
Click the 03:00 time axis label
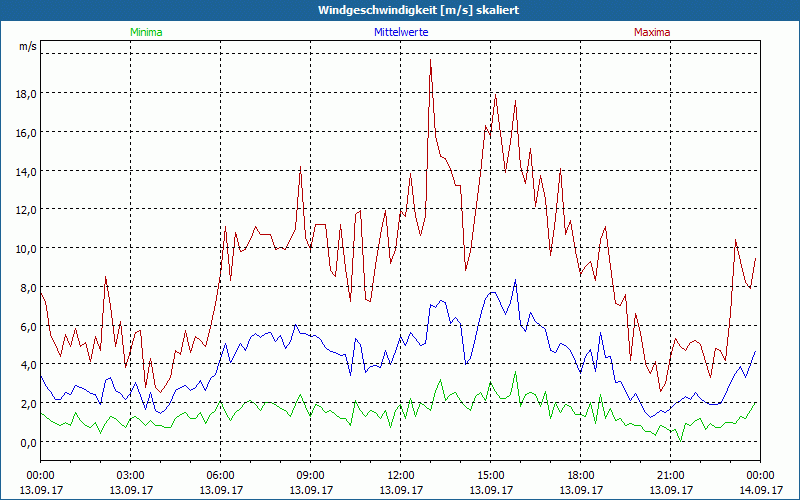[x=131, y=476]
